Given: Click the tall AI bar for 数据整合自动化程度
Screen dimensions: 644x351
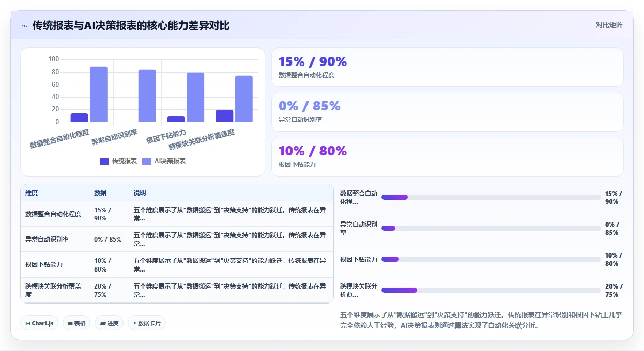Looking at the screenshot, I should pos(99,94).
